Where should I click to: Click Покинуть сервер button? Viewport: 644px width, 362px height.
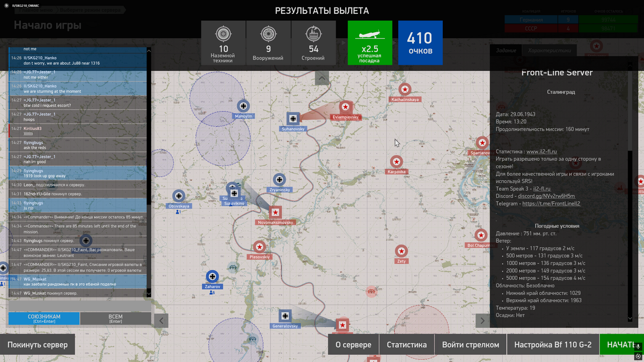(x=38, y=345)
